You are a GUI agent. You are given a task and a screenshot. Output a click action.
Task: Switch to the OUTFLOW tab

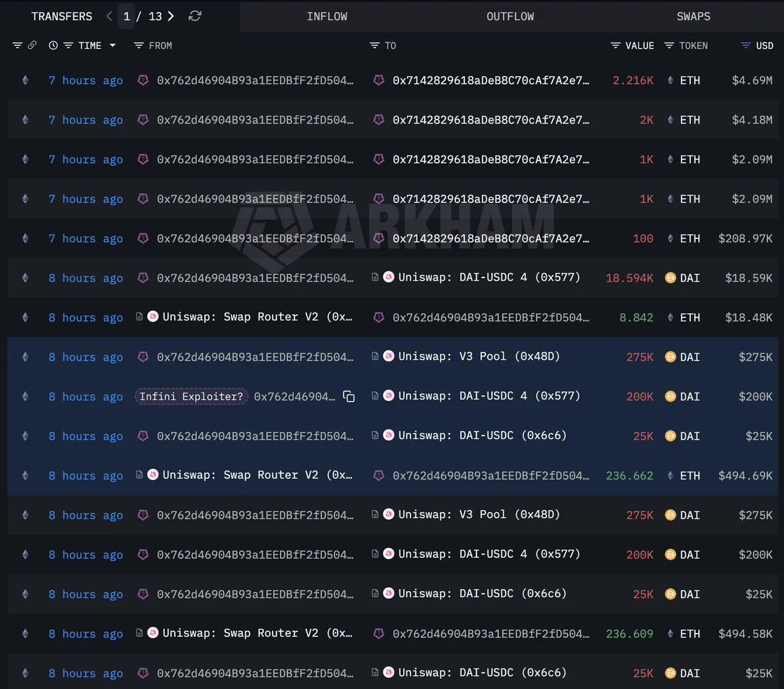pos(510,16)
